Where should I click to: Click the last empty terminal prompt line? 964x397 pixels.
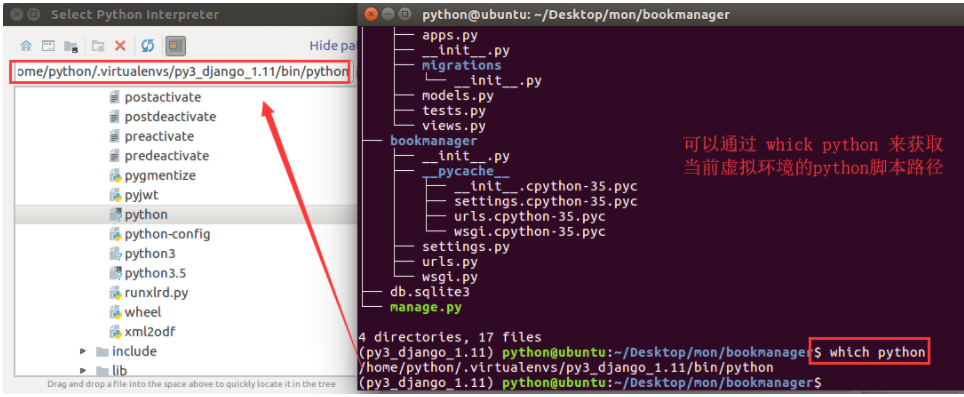point(590,383)
